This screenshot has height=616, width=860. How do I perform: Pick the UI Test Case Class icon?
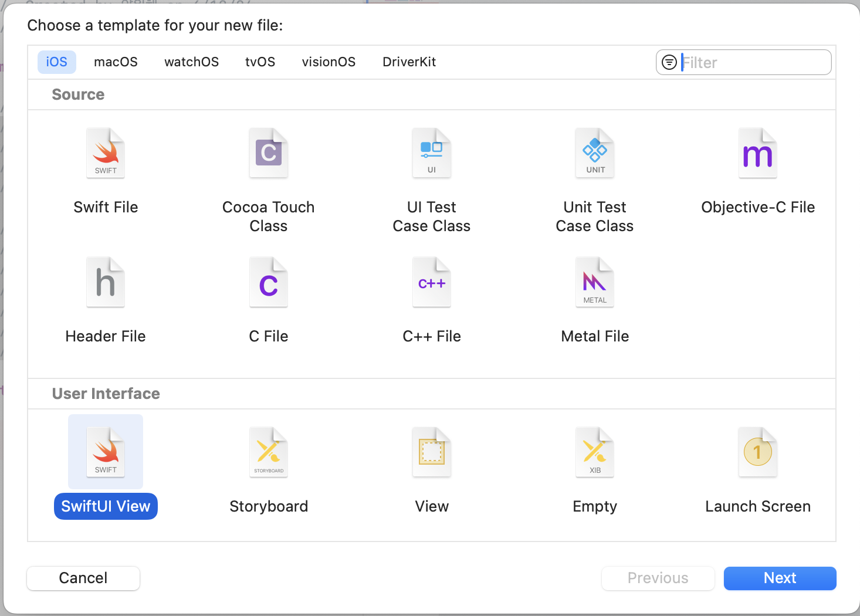[432, 153]
